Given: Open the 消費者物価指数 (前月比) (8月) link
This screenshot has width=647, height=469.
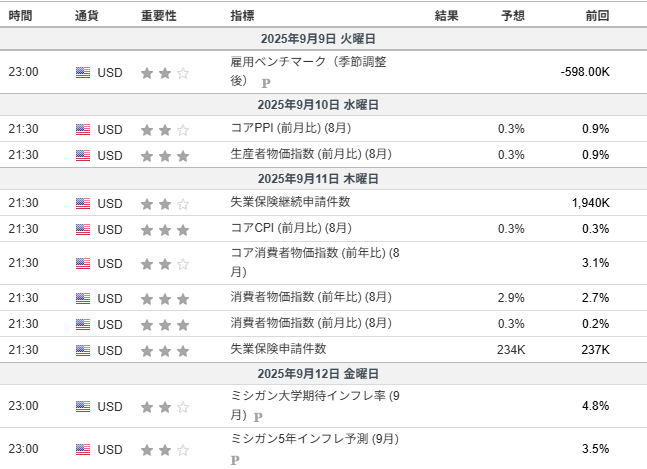Looking at the screenshot, I should (311, 323).
